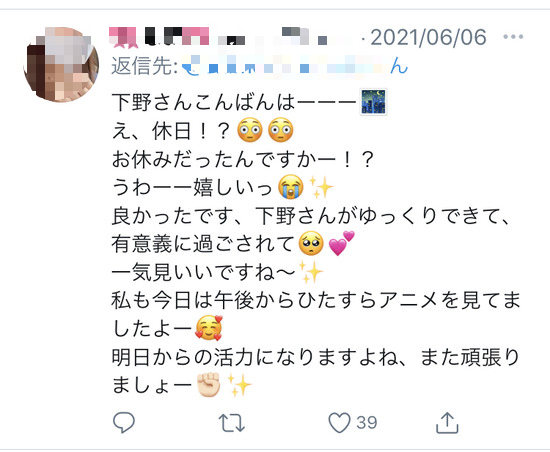Open the reply speech bubble icon
550x452 pixels.
click(123, 422)
